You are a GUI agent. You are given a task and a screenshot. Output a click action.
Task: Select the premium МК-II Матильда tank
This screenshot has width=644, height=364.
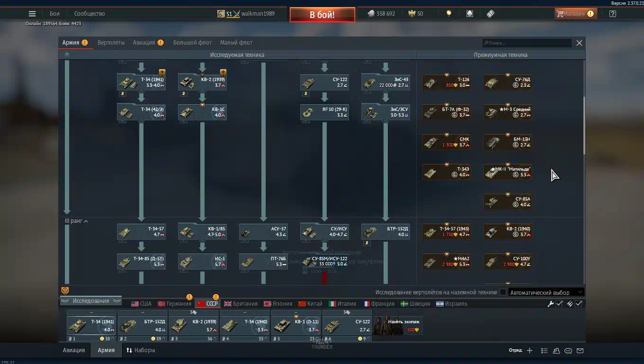point(508,172)
